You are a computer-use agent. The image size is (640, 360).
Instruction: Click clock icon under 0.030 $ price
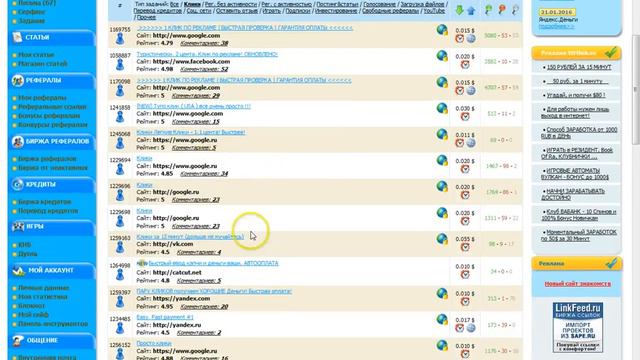click(465, 117)
